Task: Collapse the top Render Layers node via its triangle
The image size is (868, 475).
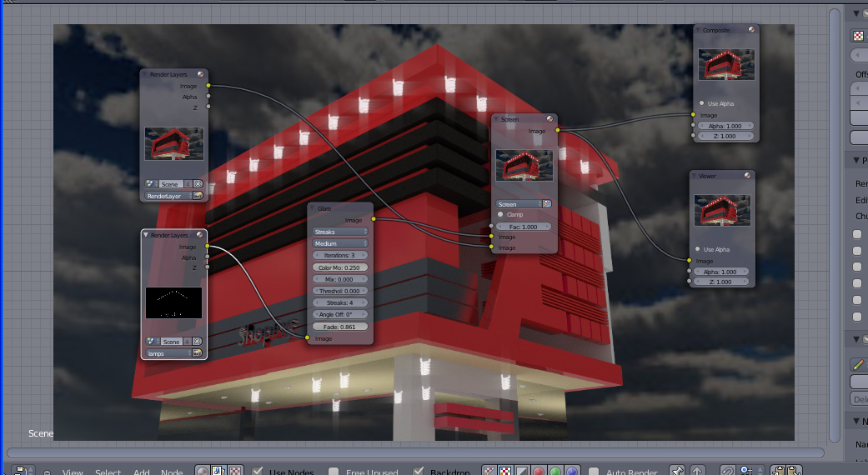Action: (x=145, y=74)
